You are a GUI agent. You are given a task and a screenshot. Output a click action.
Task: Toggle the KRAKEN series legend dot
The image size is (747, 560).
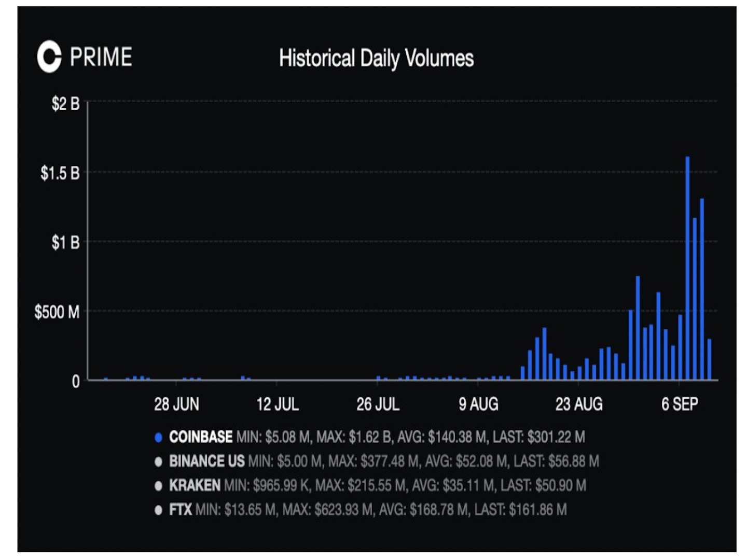159,486
